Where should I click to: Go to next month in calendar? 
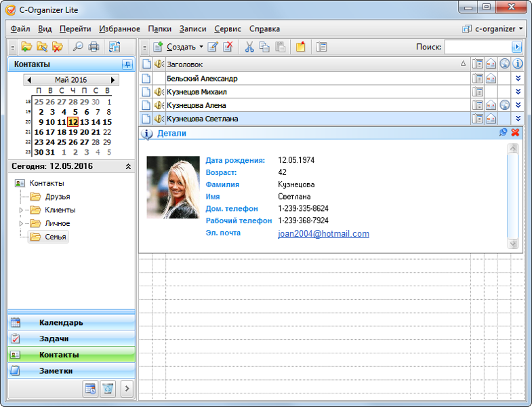[x=112, y=80]
